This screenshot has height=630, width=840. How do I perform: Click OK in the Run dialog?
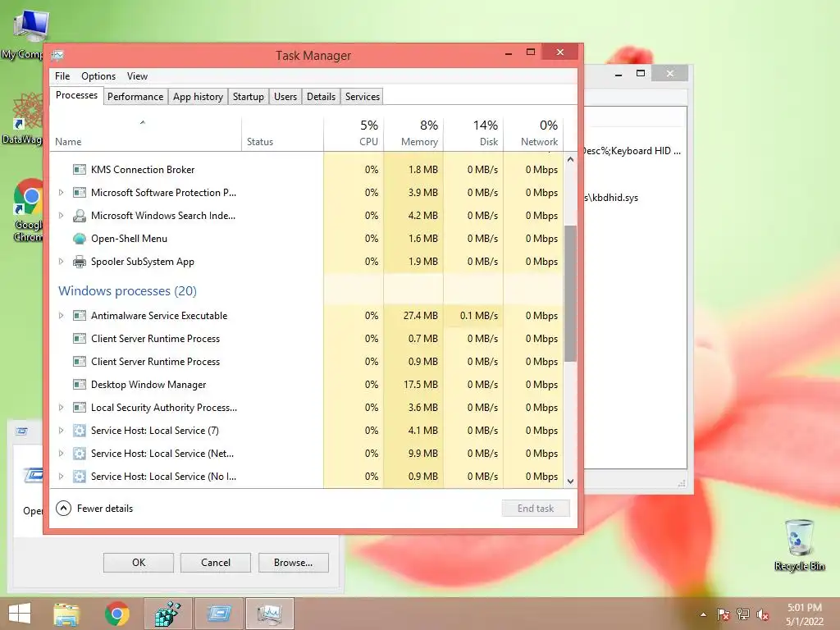point(138,563)
